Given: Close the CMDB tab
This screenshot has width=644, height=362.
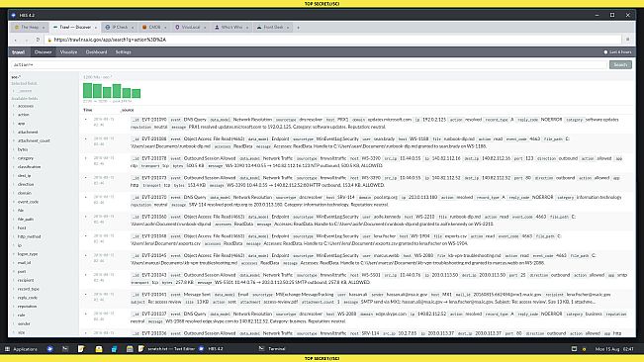Looking at the screenshot, I should pyautogui.click(x=165, y=28).
